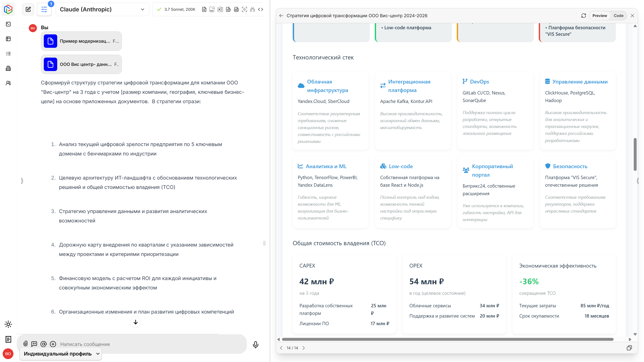Start a new chat with the compose icon

point(28,9)
